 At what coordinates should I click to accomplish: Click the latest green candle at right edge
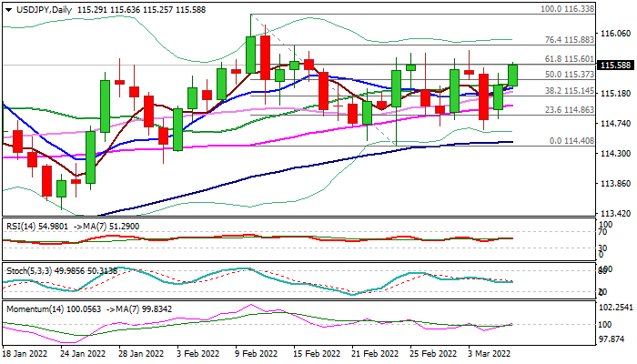(x=513, y=76)
